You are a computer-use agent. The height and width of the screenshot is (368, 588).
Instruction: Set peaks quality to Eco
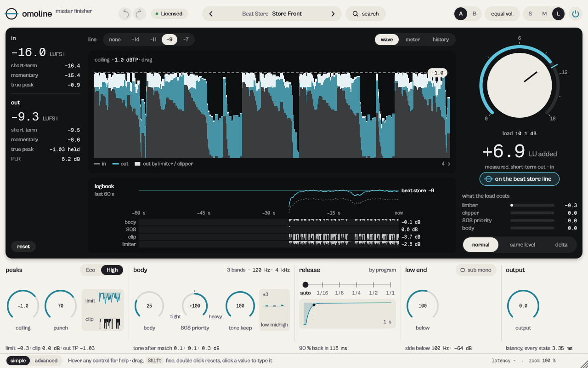click(90, 270)
